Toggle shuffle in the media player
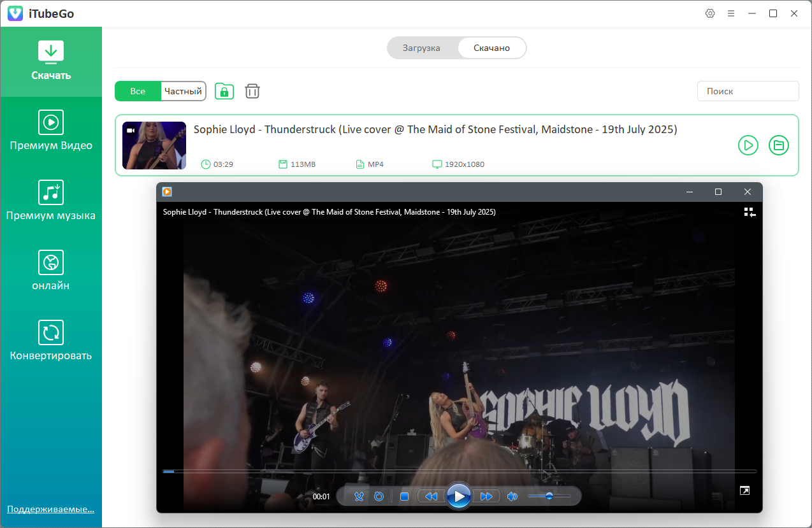 coord(359,496)
